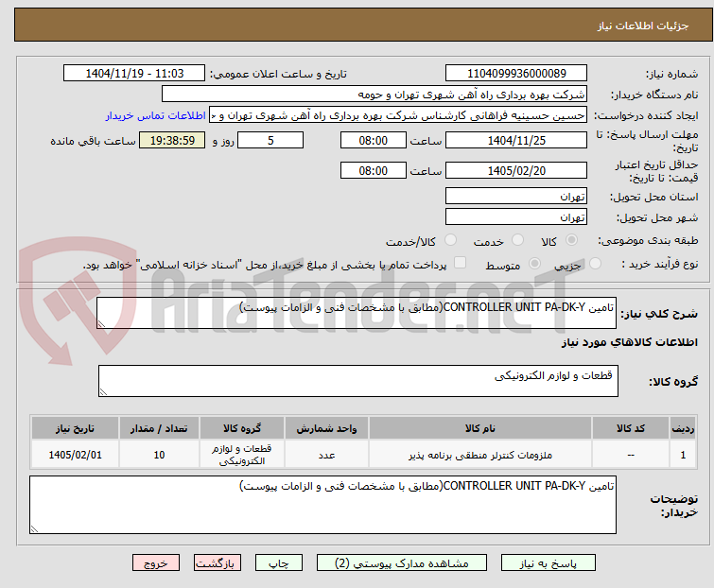Open اطلاعات تماس خریدار link
Viewport: 714px width, 588px height.
click(156, 115)
